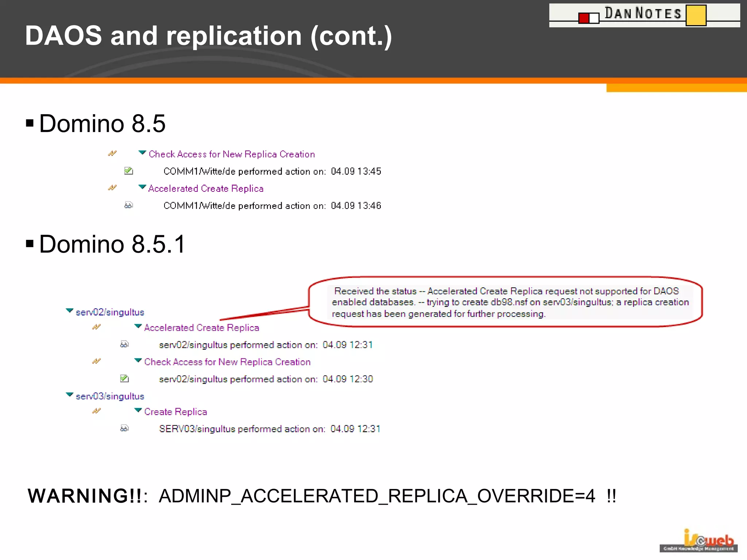Click the 'Domino 8.5' bullet heading
747x560 pixels.
102,123
